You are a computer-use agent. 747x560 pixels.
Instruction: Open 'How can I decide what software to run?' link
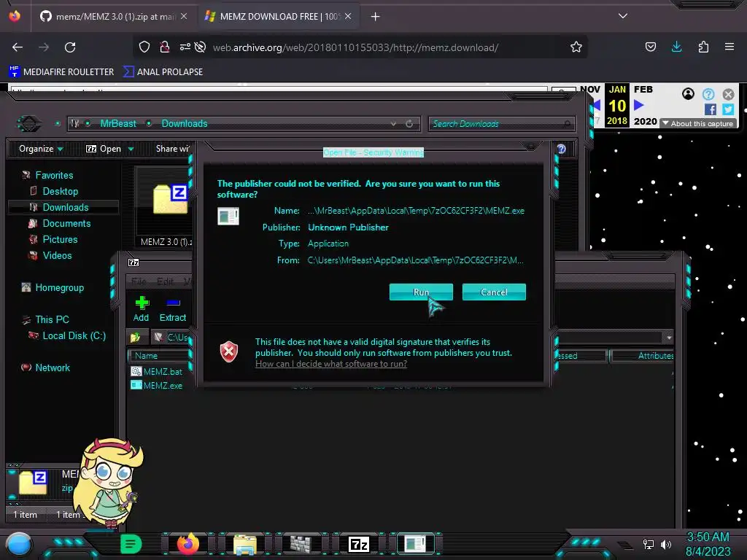click(331, 364)
